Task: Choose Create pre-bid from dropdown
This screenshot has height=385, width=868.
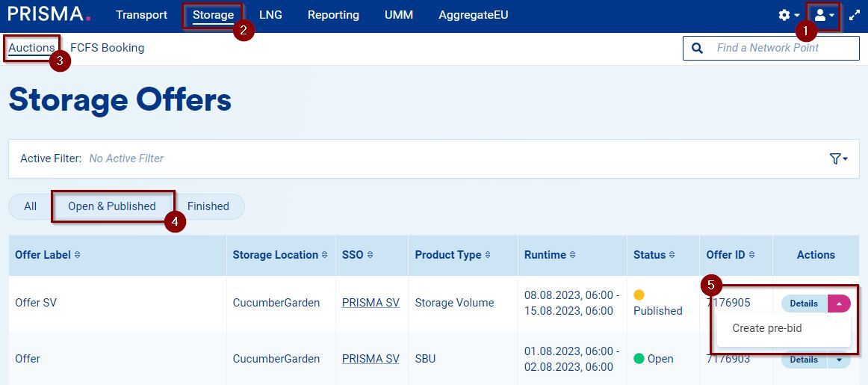Action: coord(767,328)
